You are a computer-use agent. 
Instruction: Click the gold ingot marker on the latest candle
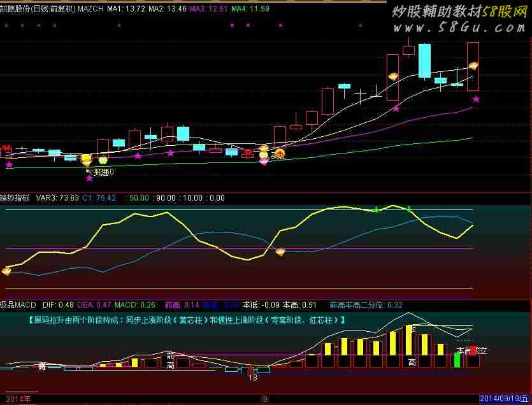(x=473, y=66)
